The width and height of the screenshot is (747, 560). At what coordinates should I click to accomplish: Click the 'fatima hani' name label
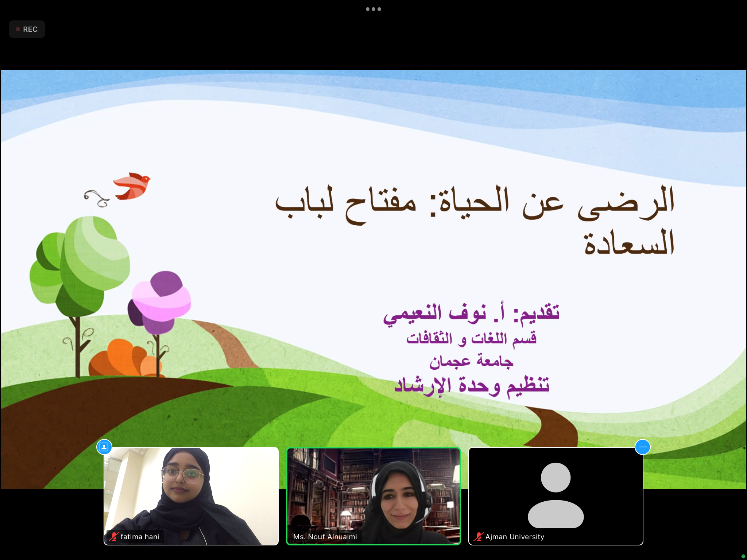[140, 537]
